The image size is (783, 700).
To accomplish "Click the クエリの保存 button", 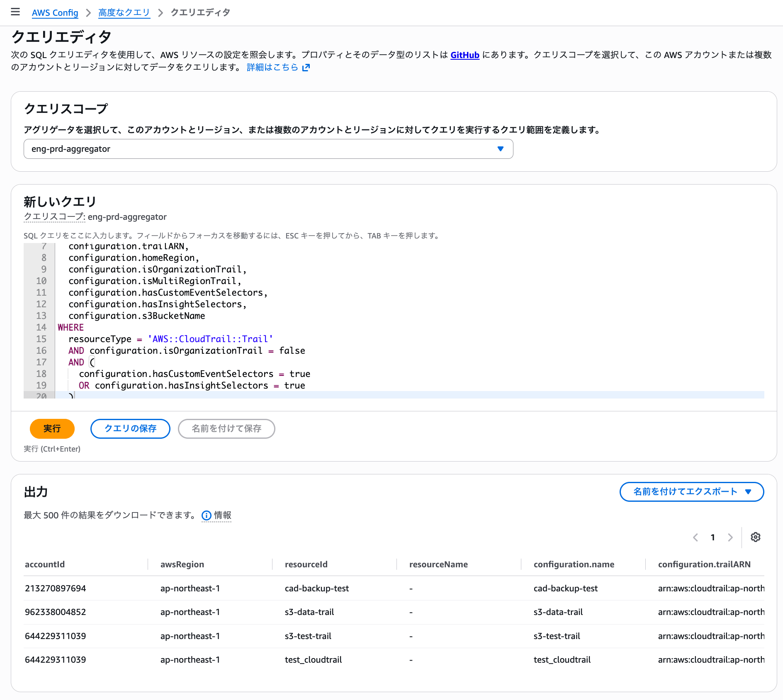I will point(130,428).
